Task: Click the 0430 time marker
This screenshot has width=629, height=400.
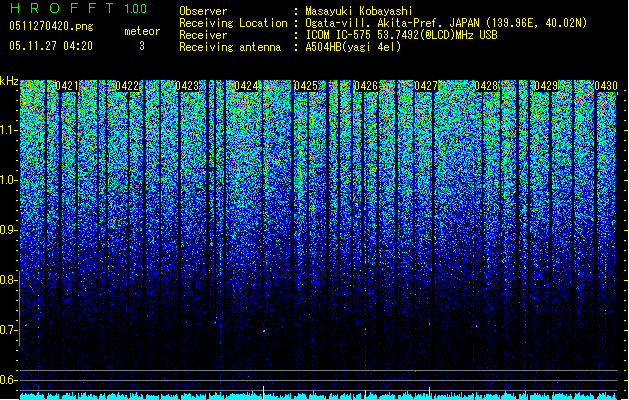Action: [606, 86]
